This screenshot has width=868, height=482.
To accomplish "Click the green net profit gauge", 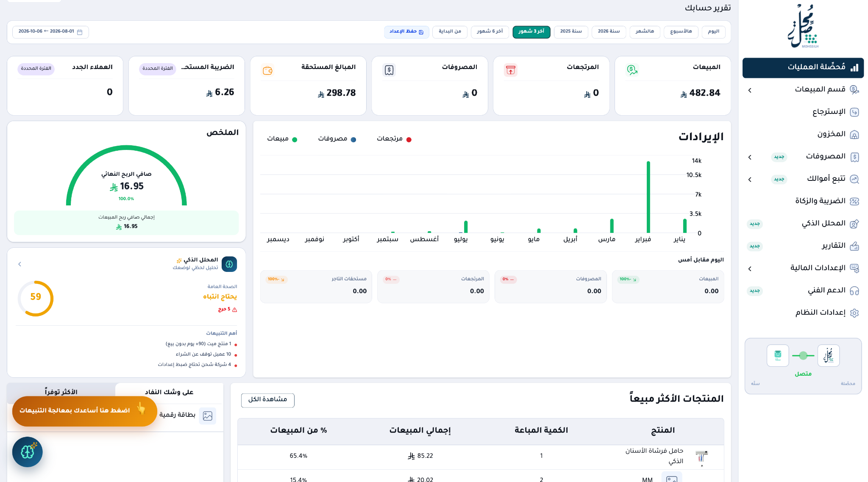I will point(126,175).
